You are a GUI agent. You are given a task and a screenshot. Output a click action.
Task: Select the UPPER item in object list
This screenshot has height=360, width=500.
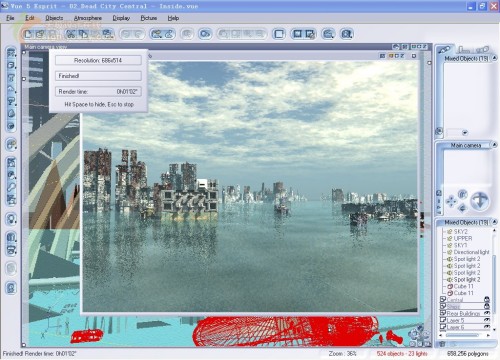pos(463,238)
